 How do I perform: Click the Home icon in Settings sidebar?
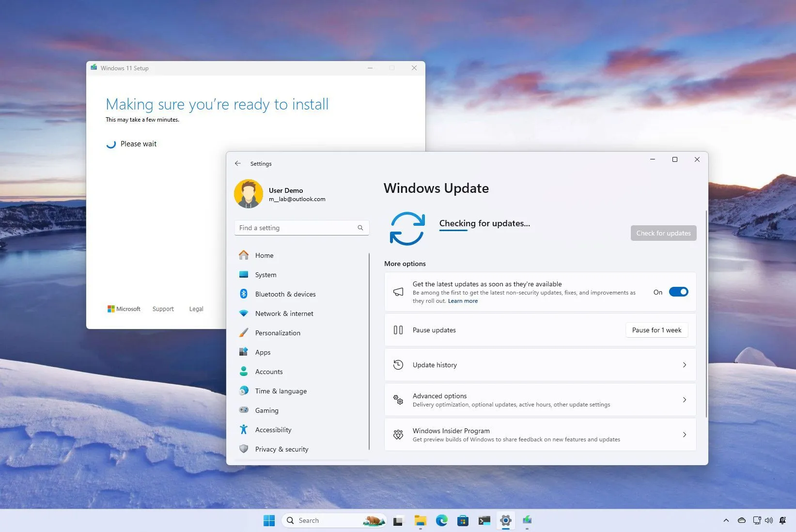[x=244, y=255]
